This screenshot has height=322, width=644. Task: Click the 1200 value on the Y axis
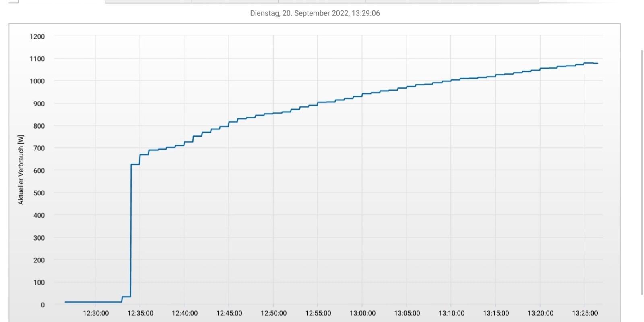click(x=37, y=37)
